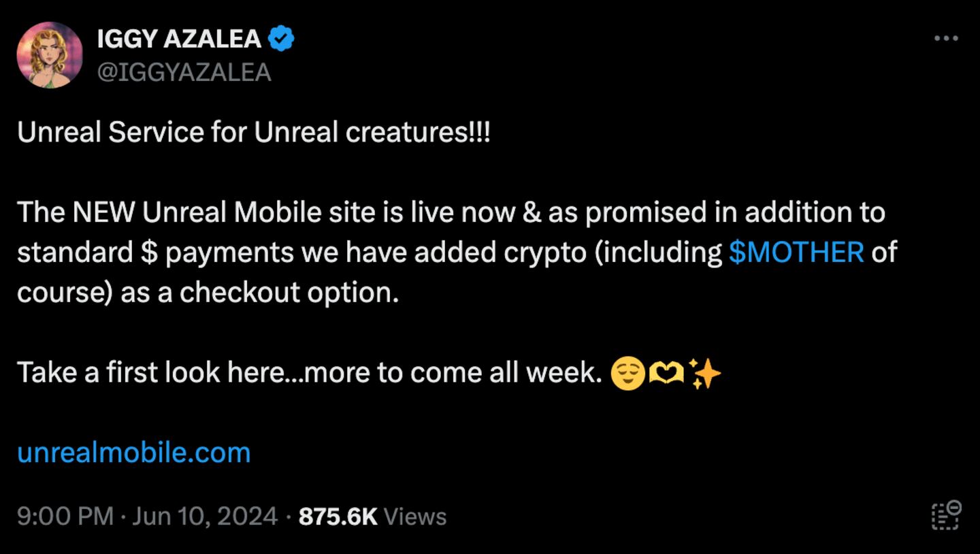Select the heart hands emoji
The height and width of the screenshot is (554, 980).
(666, 374)
